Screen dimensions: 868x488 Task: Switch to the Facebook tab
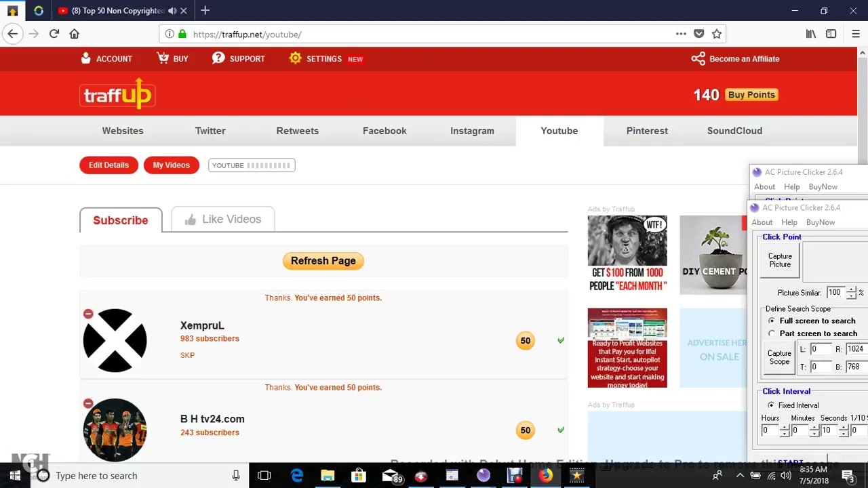384,131
